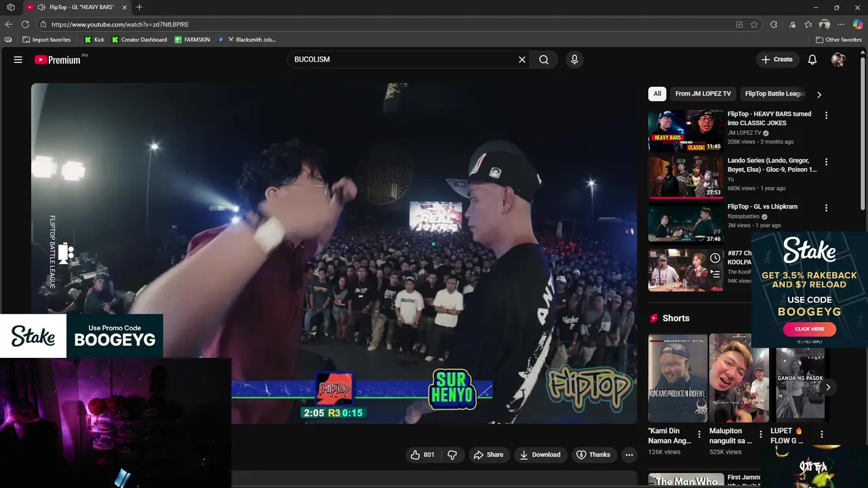Image resolution: width=868 pixels, height=488 pixels.
Task: Open Copilot icon in browser toolbar
Action: pos(858,24)
